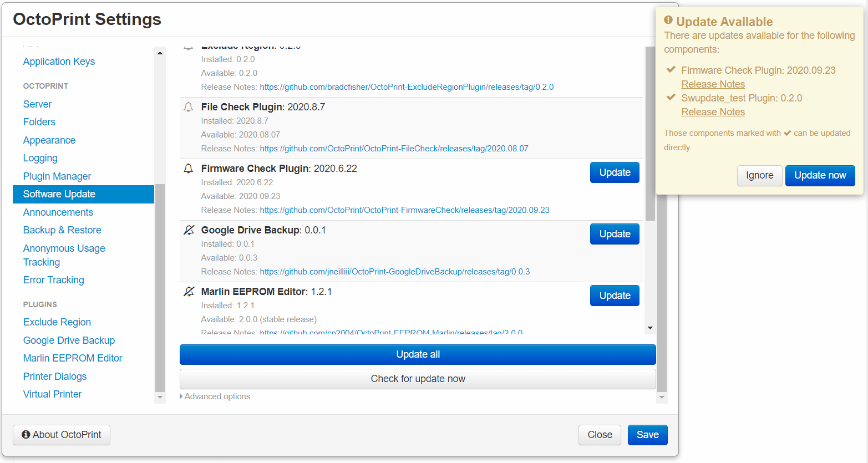The width and height of the screenshot is (868, 463).
Task: Click 'Swupdate_test Plugin: 0.2.0' in notification
Action: point(742,98)
